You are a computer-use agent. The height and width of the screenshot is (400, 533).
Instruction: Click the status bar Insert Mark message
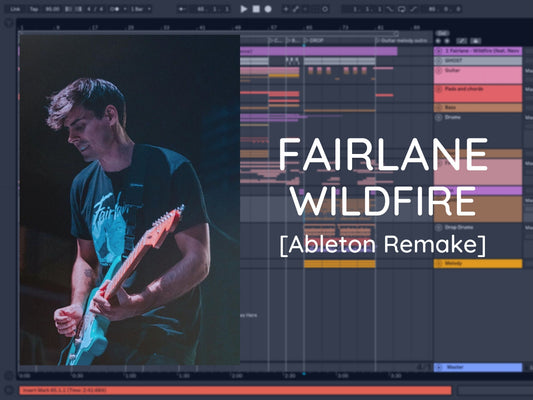[235, 390]
